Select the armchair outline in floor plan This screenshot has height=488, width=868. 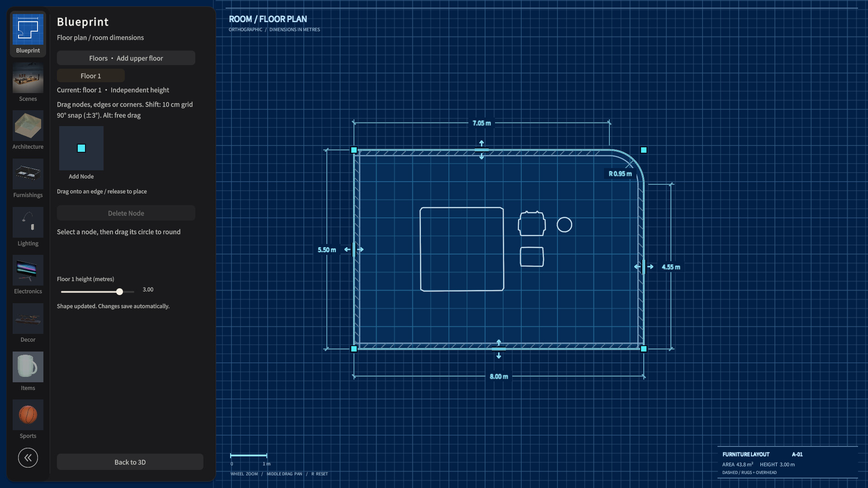point(532,224)
